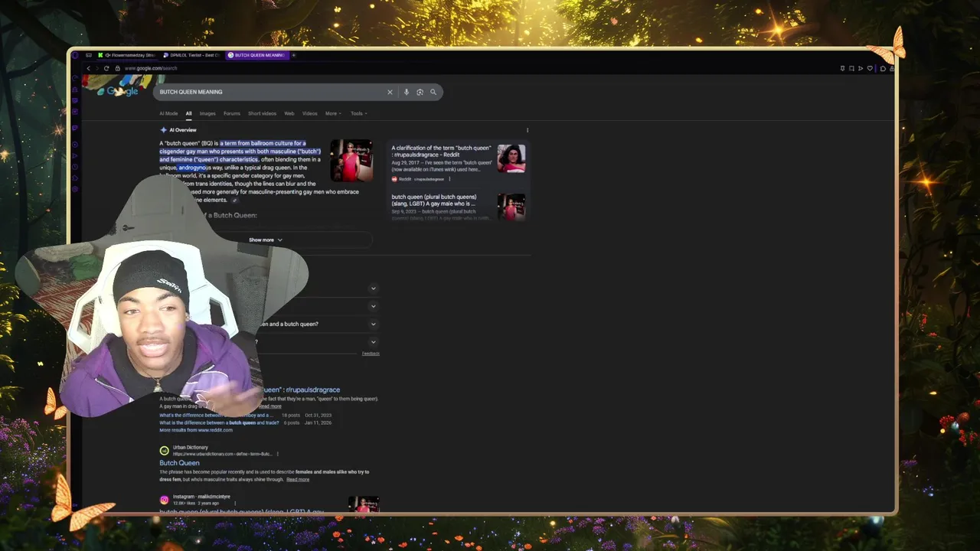Click More results from www.reddit.com

[x=196, y=430]
